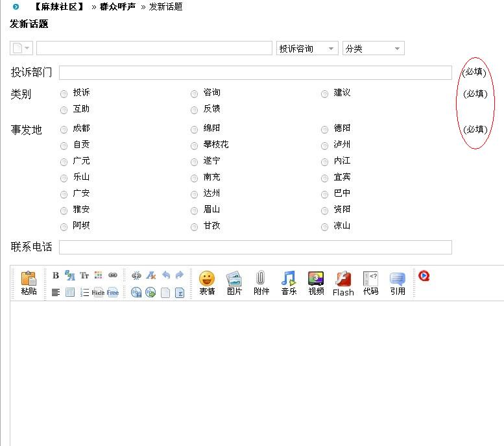Viewport: 504px width, 446px height.
Task: Choose 雅安 radio button
Action: coord(64,211)
